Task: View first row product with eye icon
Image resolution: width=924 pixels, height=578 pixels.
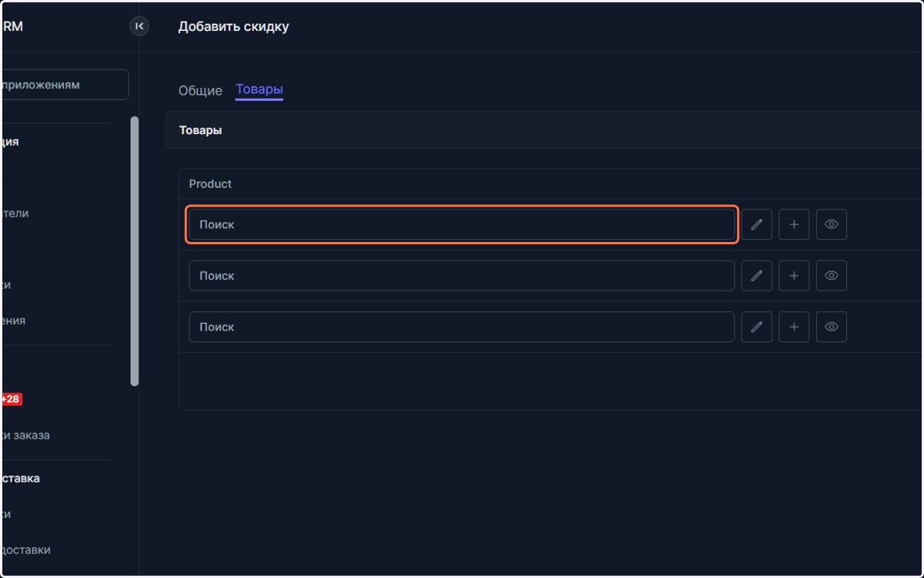Action: tap(832, 224)
